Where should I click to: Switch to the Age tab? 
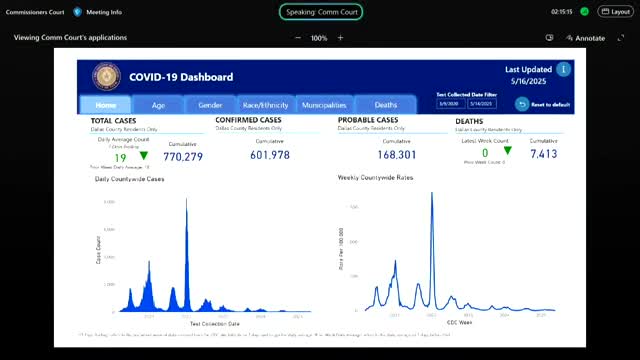click(158, 105)
